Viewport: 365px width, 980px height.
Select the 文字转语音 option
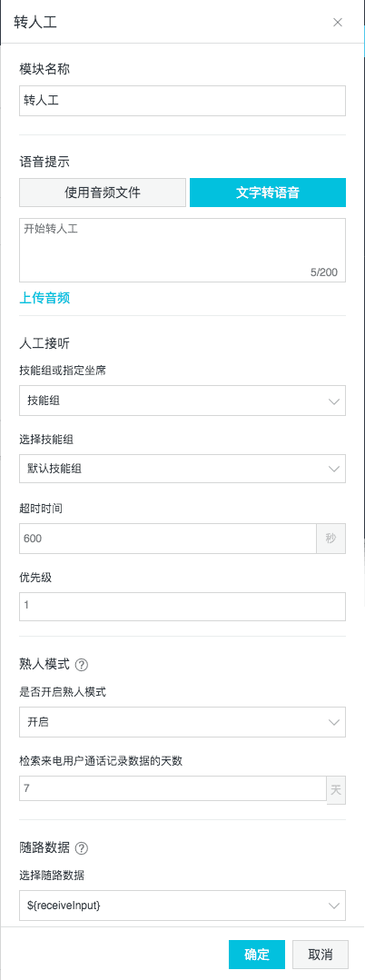(x=268, y=193)
